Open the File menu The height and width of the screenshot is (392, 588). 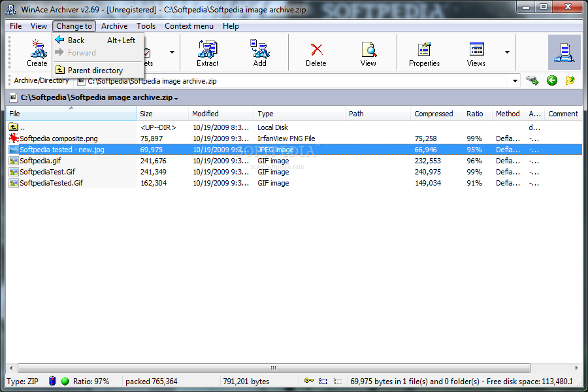tap(16, 26)
